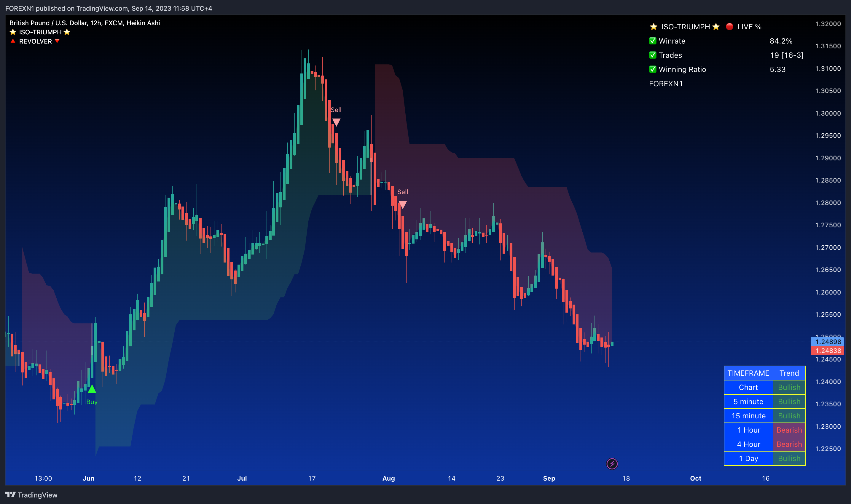Select the ISO-TRIUMPH indicator legend label

(40, 32)
